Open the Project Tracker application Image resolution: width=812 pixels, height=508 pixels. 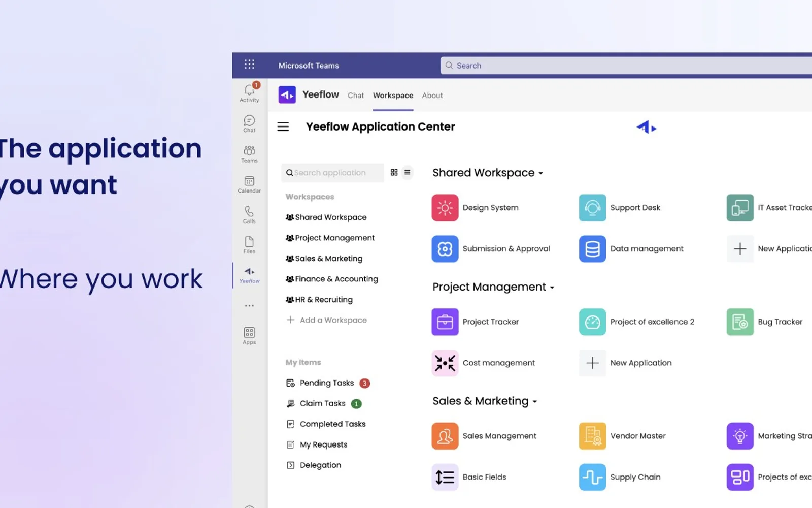point(475,322)
